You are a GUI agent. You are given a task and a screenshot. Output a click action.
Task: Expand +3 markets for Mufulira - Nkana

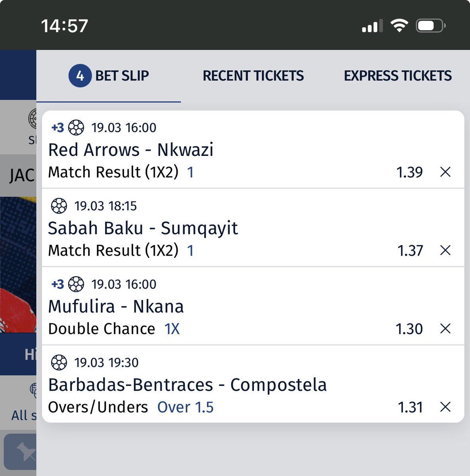(58, 284)
